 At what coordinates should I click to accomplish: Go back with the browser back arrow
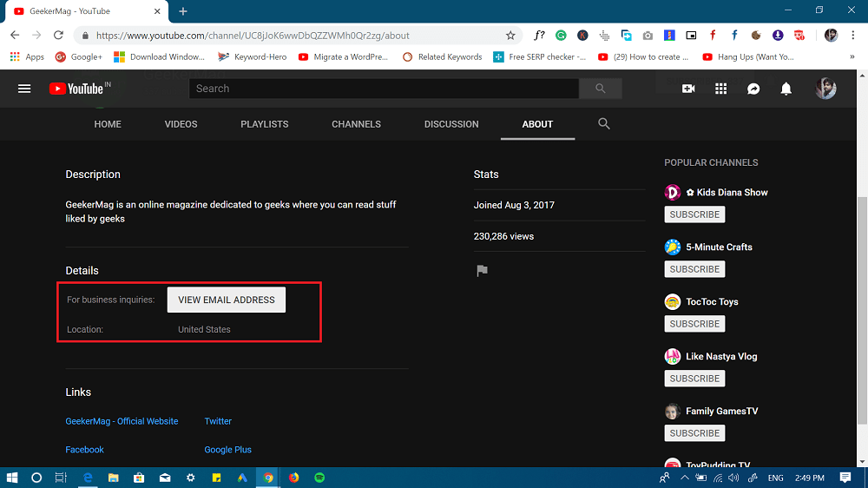click(15, 35)
